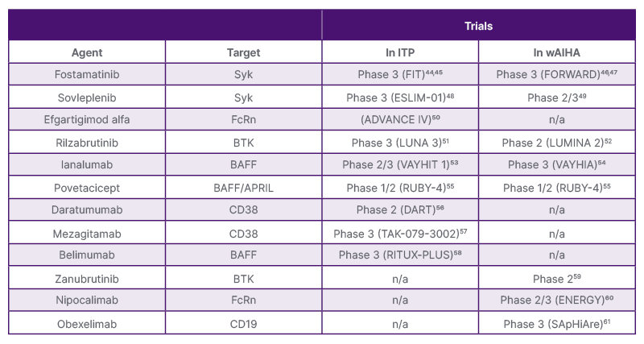The image size is (644, 344).
Task: Click the (ADVANCE IV) trial entry
Action: [400, 120]
